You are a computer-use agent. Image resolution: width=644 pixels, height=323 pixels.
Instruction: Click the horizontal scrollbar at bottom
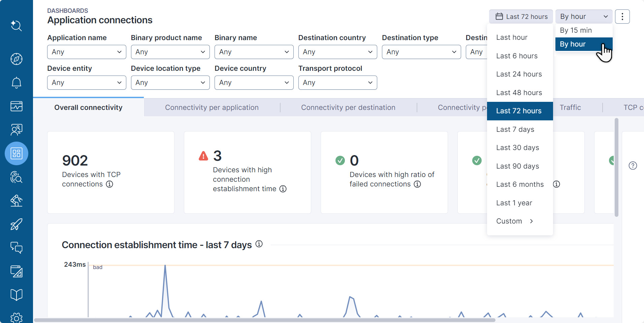point(264,320)
